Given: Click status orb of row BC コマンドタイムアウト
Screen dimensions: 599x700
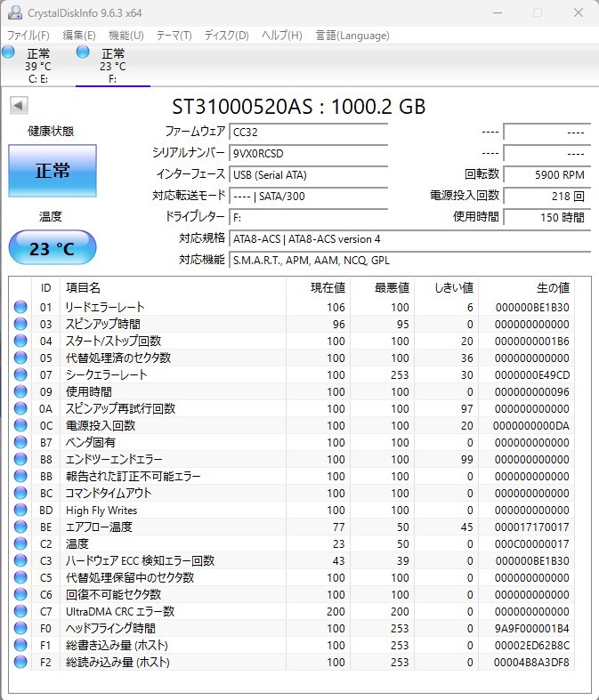Looking at the screenshot, I should coord(20,493).
